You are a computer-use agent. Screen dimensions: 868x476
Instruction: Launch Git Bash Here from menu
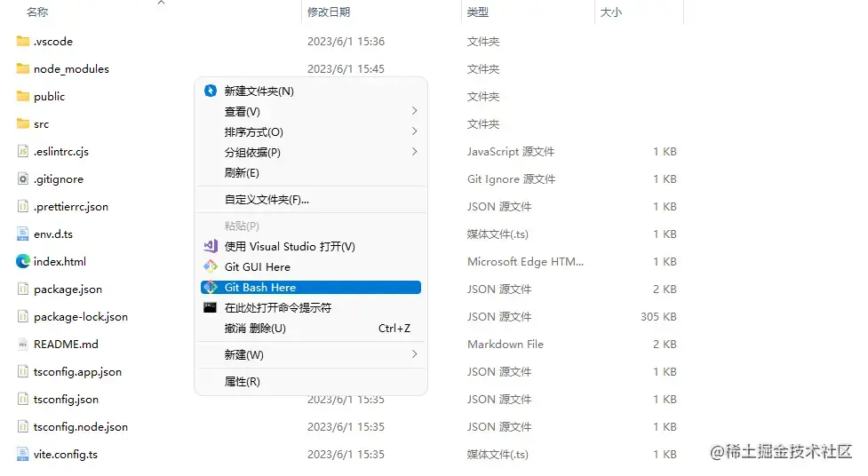click(x=311, y=287)
